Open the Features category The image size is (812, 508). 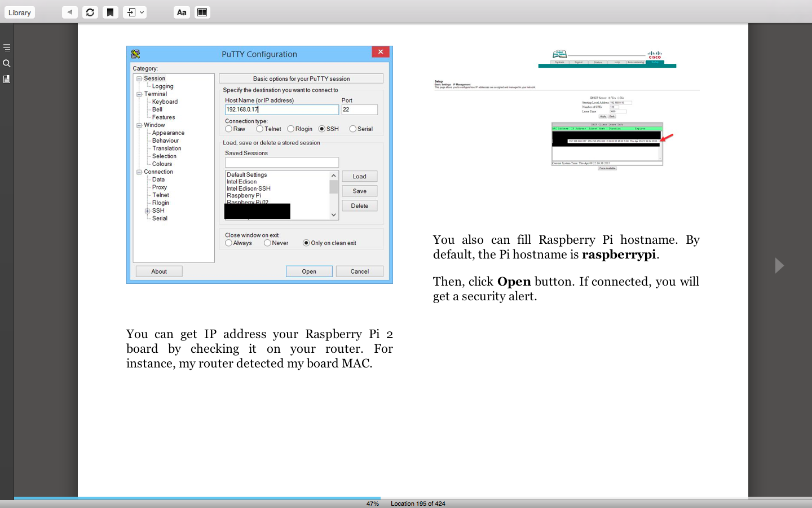pyautogui.click(x=164, y=117)
